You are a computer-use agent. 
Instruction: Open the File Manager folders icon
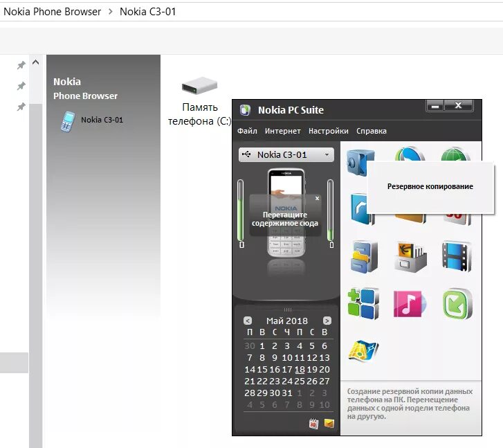tap(364, 257)
